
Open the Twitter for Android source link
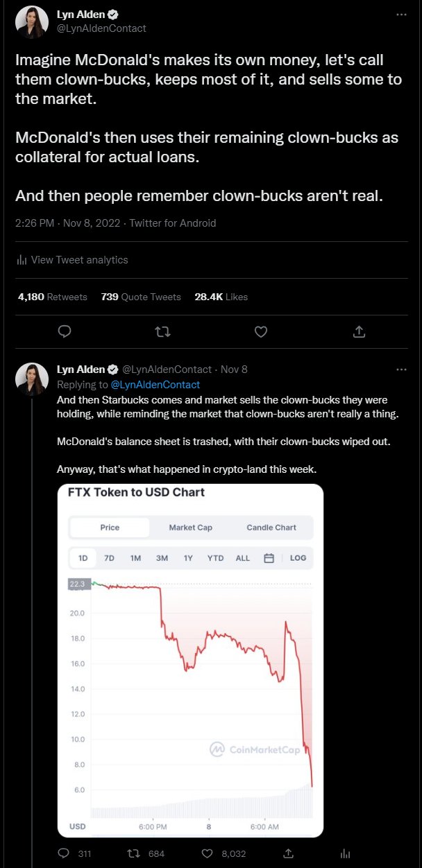pyautogui.click(x=173, y=223)
